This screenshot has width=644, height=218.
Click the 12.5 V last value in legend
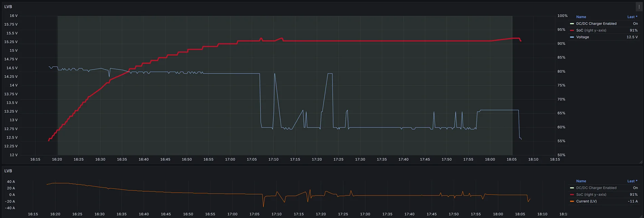[x=632, y=37]
